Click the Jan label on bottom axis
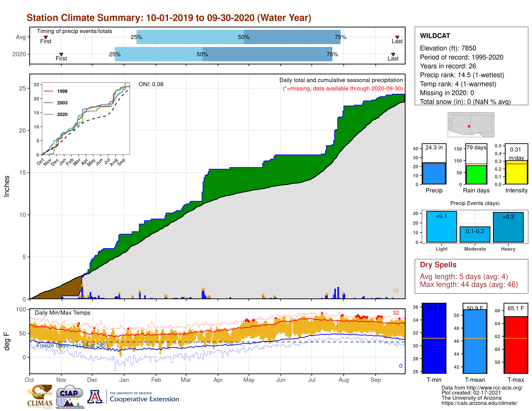Image resolution: width=532 pixels, height=411 pixels. click(124, 380)
